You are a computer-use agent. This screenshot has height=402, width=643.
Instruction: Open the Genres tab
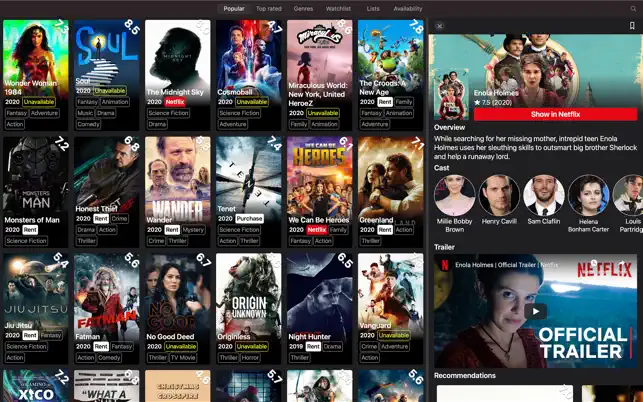click(x=303, y=9)
